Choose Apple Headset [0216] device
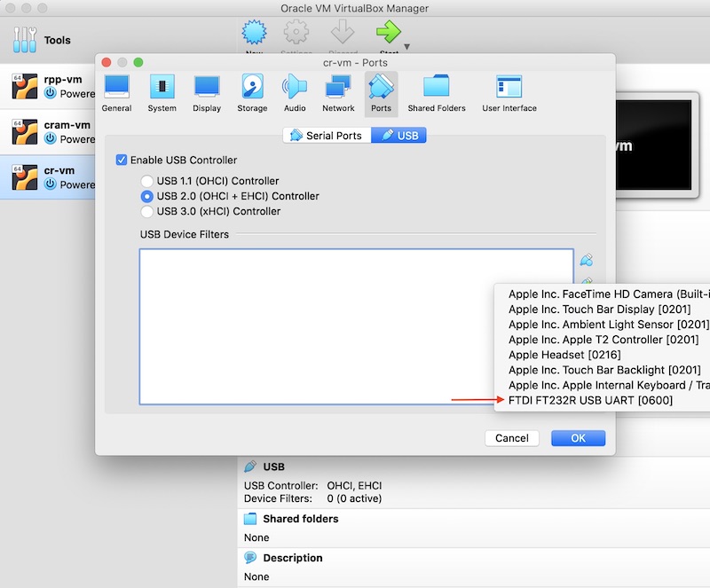 [572, 355]
